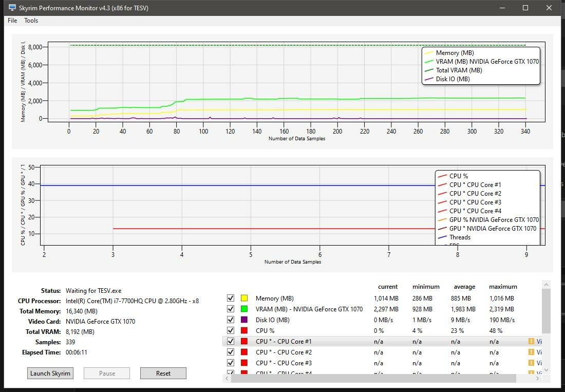Click the Skyrim Performance Monitor title bar icon
The height and width of the screenshot is (392, 565).
coord(12,8)
